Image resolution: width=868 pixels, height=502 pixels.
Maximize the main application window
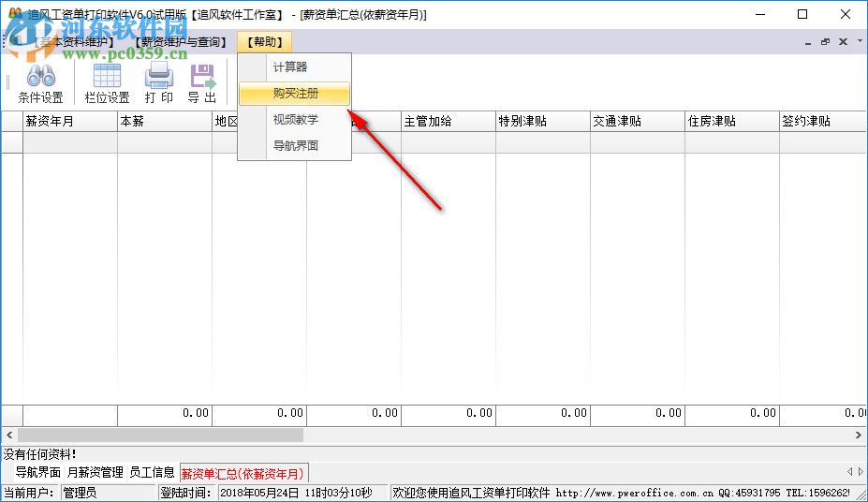[802, 15]
